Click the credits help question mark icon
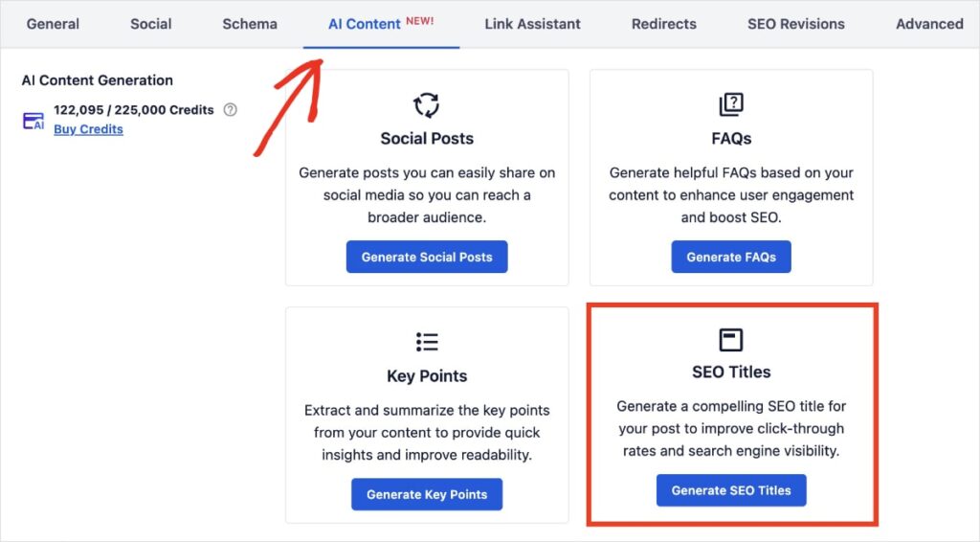This screenshot has height=542, width=980. [x=230, y=110]
